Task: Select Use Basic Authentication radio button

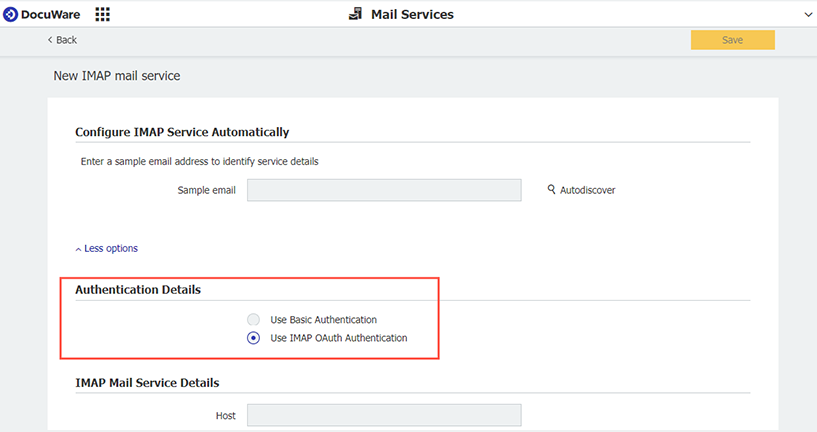Action: [253, 320]
